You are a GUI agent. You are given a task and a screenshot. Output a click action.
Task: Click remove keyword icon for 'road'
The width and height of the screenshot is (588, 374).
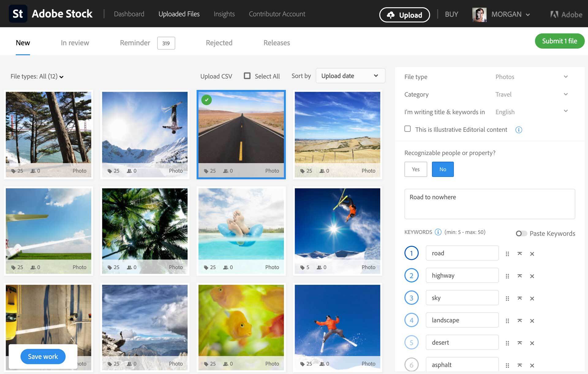pyautogui.click(x=532, y=253)
